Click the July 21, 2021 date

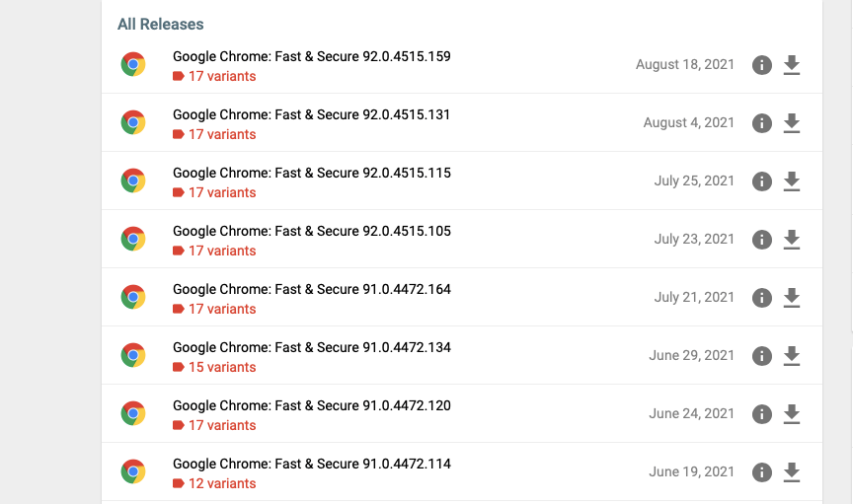[x=694, y=298]
